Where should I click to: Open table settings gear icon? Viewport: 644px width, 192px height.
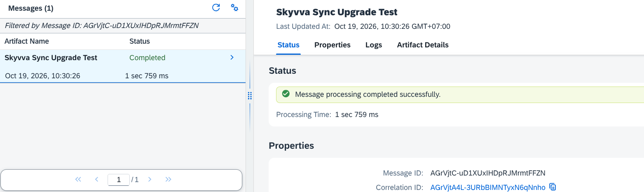(234, 8)
